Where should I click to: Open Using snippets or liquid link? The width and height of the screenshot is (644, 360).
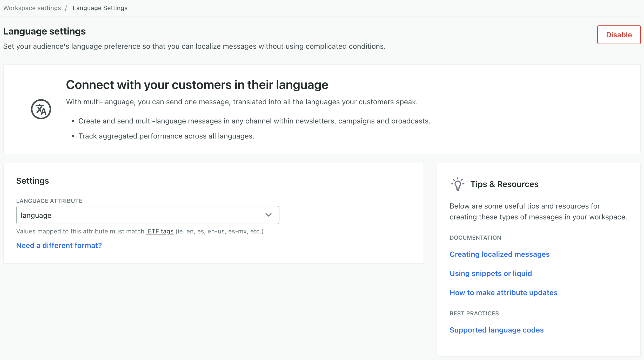(491, 273)
